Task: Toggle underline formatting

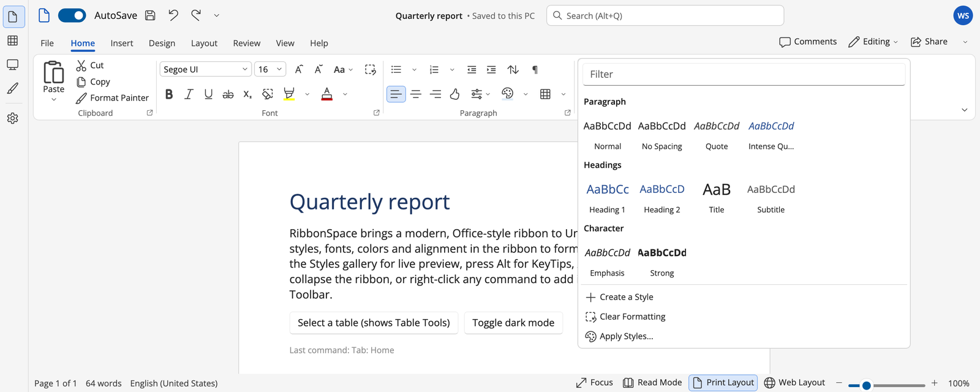Action: coord(208,94)
